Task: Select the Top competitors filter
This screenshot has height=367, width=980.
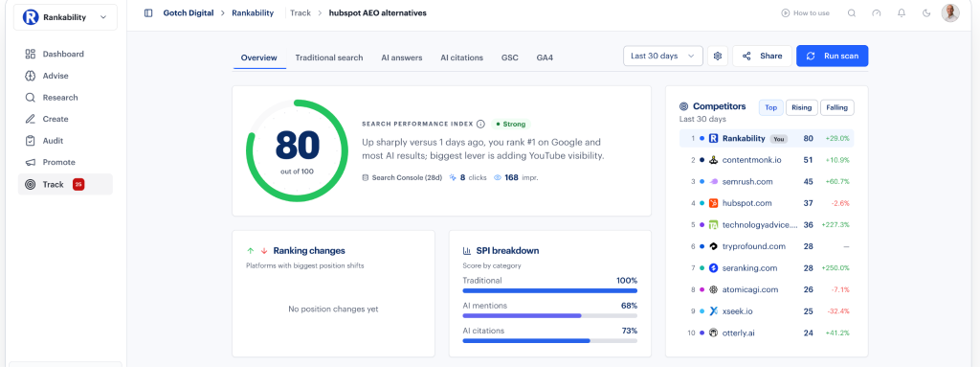Action: point(770,107)
